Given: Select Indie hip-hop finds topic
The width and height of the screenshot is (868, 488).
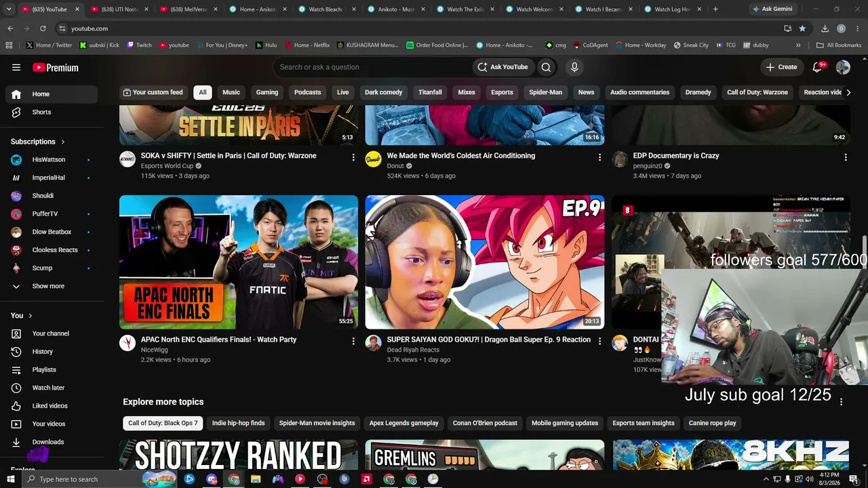Looking at the screenshot, I should (x=239, y=423).
